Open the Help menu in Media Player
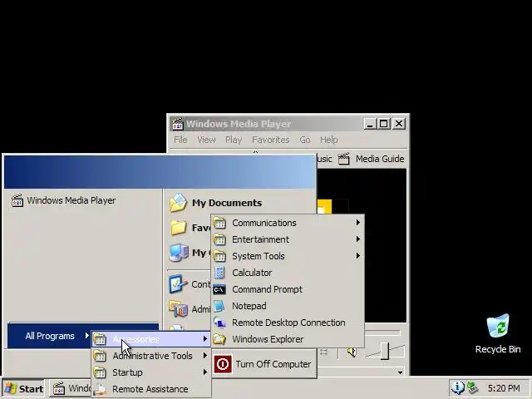 pyautogui.click(x=329, y=140)
